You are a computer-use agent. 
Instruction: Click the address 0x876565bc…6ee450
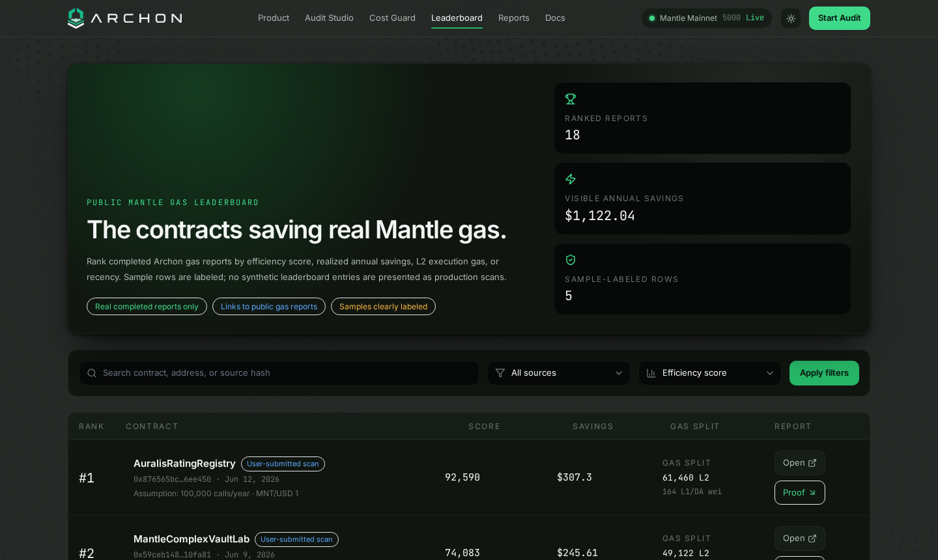[x=172, y=479]
